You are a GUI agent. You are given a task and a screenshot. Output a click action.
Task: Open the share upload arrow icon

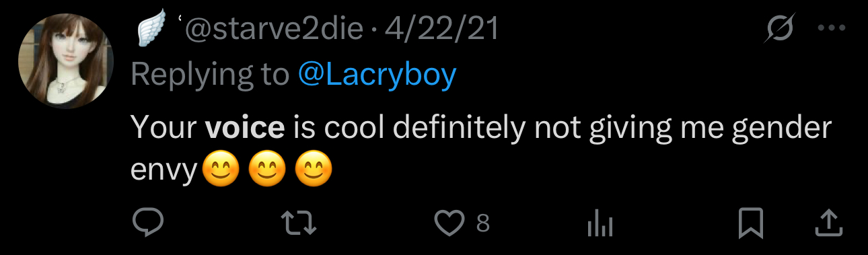(x=828, y=223)
